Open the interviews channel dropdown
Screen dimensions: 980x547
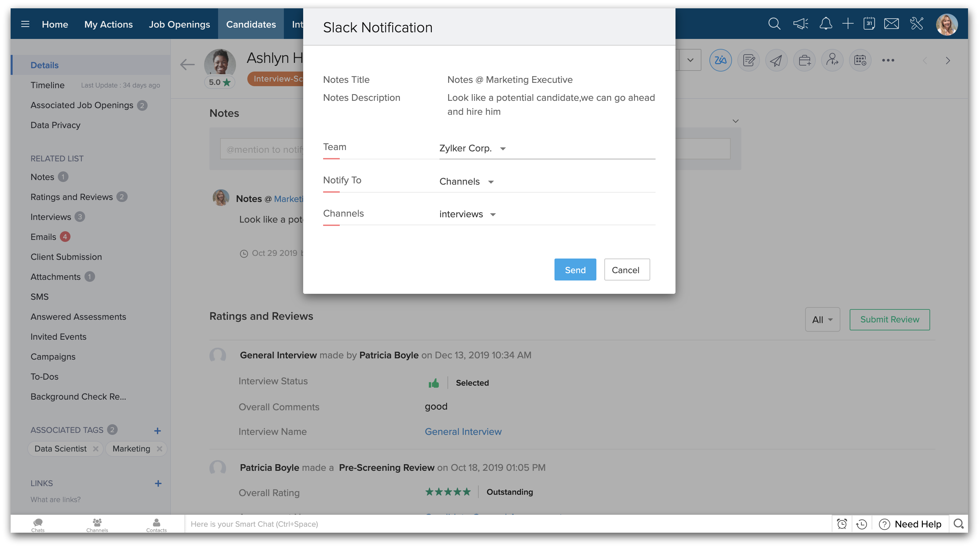coord(467,214)
